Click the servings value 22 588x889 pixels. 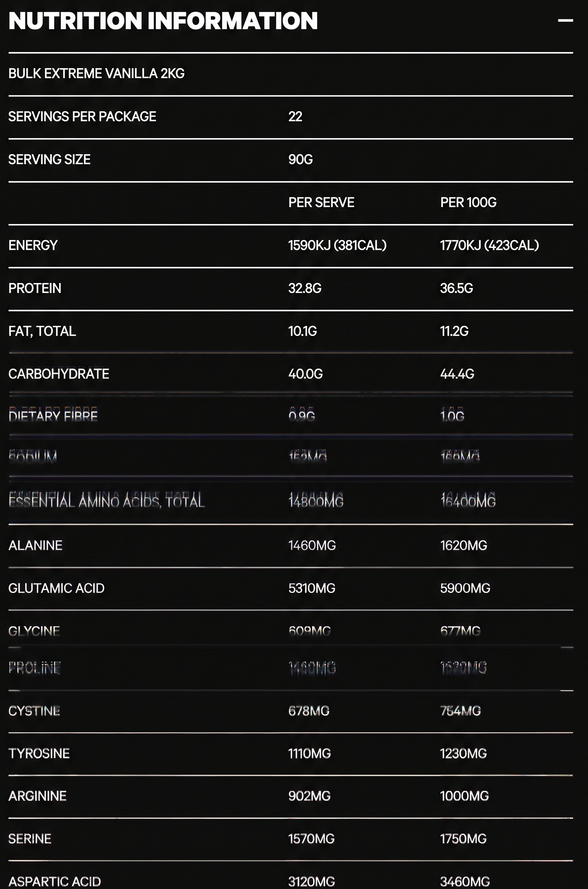tap(295, 117)
